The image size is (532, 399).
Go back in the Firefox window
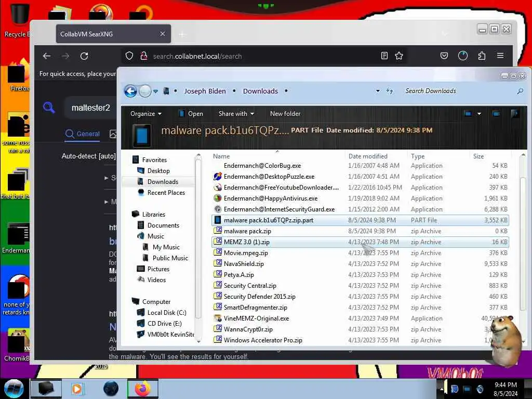(47, 56)
